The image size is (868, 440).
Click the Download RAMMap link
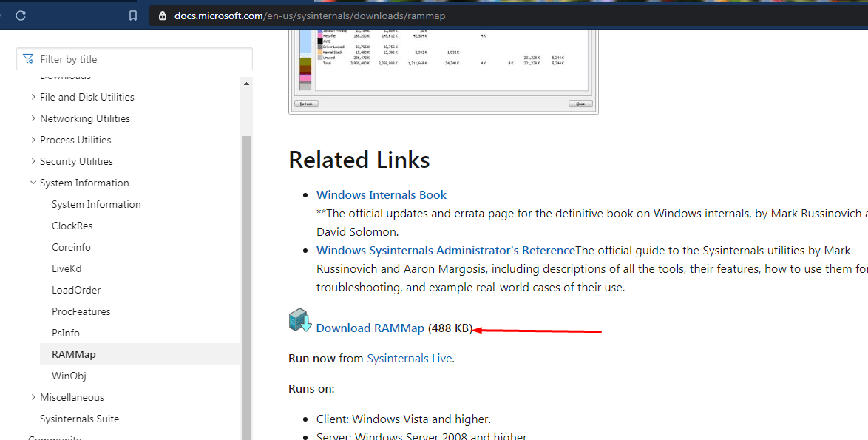click(x=370, y=328)
